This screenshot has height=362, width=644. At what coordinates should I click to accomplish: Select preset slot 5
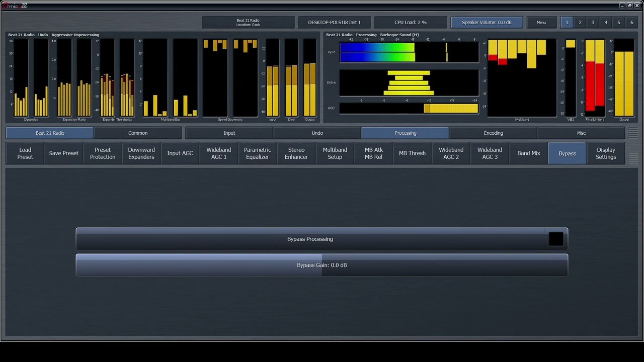pyautogui.click(x=619, y=23)
